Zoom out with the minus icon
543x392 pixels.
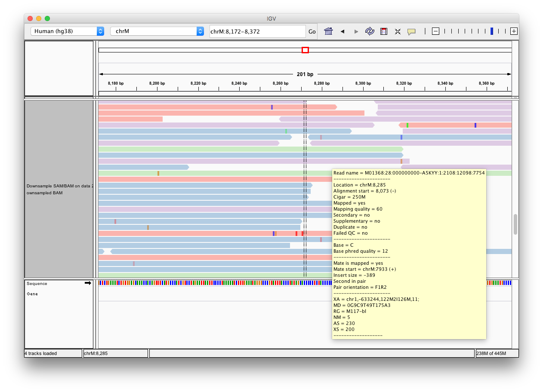(x=435, y=31)
